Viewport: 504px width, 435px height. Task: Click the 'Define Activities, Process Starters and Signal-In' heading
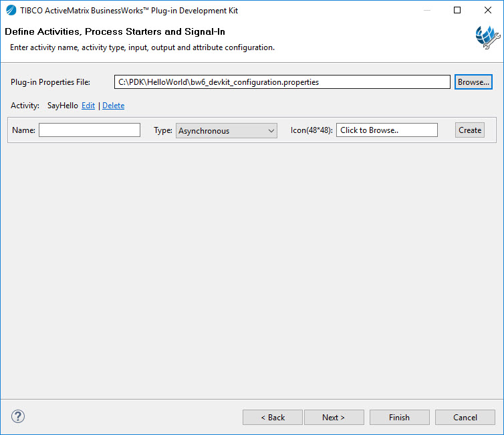point(115,31)
